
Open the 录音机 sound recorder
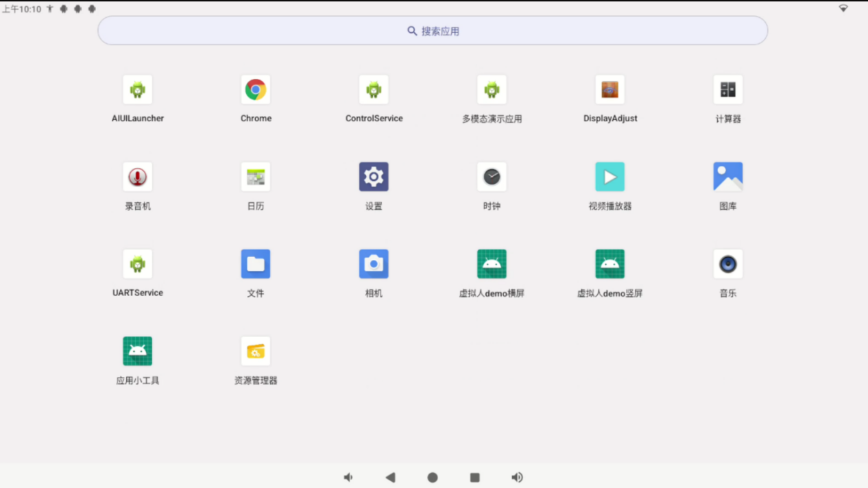pyautogui.click(x=138, y=177)
